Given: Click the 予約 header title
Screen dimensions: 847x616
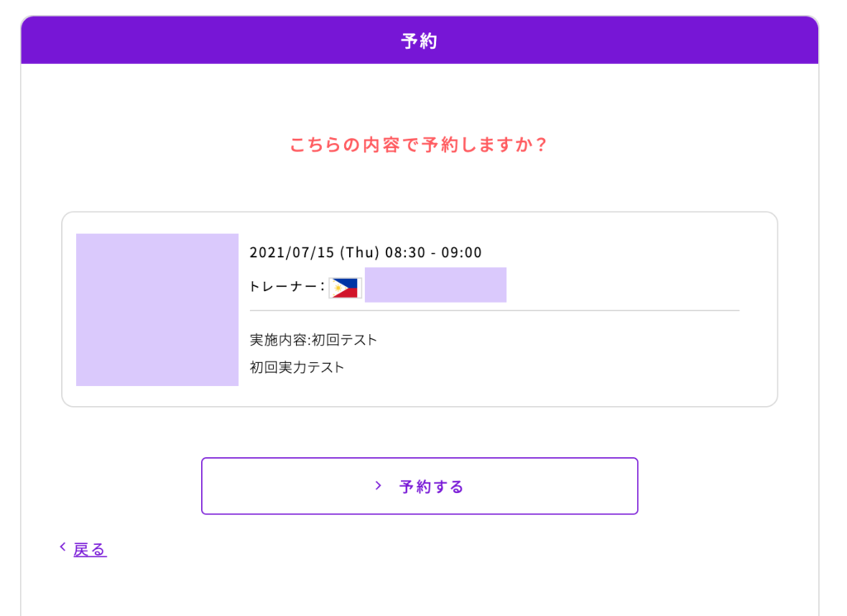Looking at the screenshot, I should [419, 41].
